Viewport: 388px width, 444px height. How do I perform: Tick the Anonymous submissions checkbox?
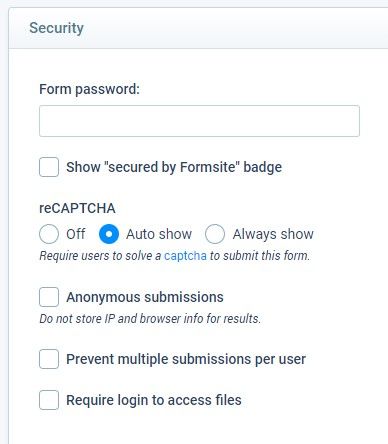click(x=49, y=297)
